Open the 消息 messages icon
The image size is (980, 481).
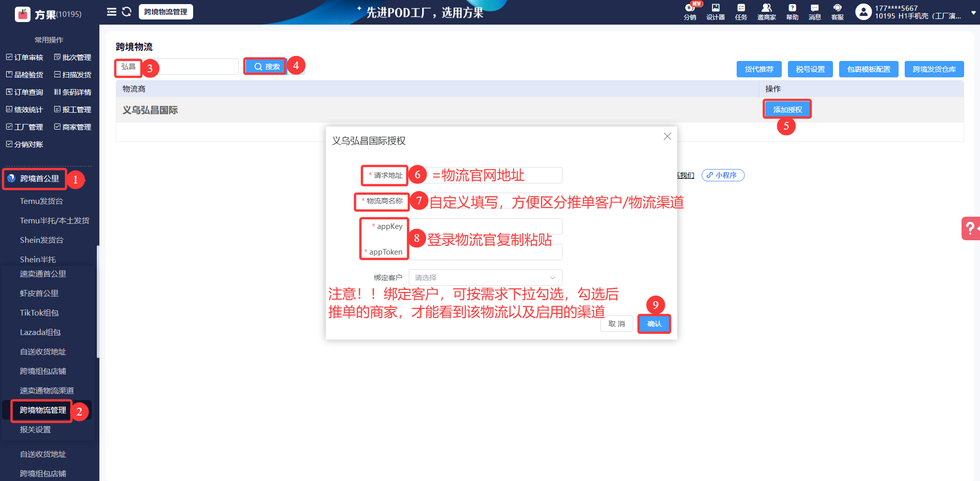coord(815,12)
